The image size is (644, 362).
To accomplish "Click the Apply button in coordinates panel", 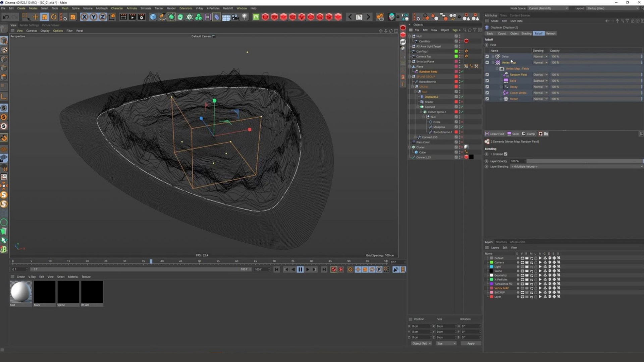I will click(471, 344).
